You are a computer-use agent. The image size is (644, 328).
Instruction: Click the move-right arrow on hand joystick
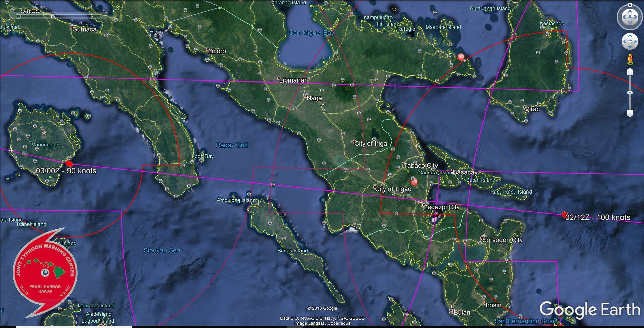(x=636, y=42)
